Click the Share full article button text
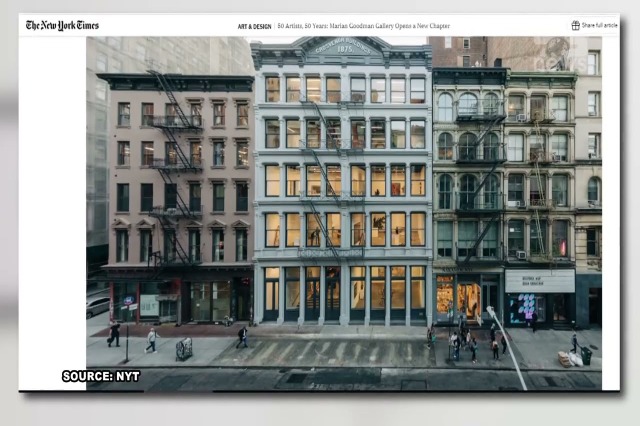Screen dimensions: 640x426 pyautogui.click(x=599, y=25)
